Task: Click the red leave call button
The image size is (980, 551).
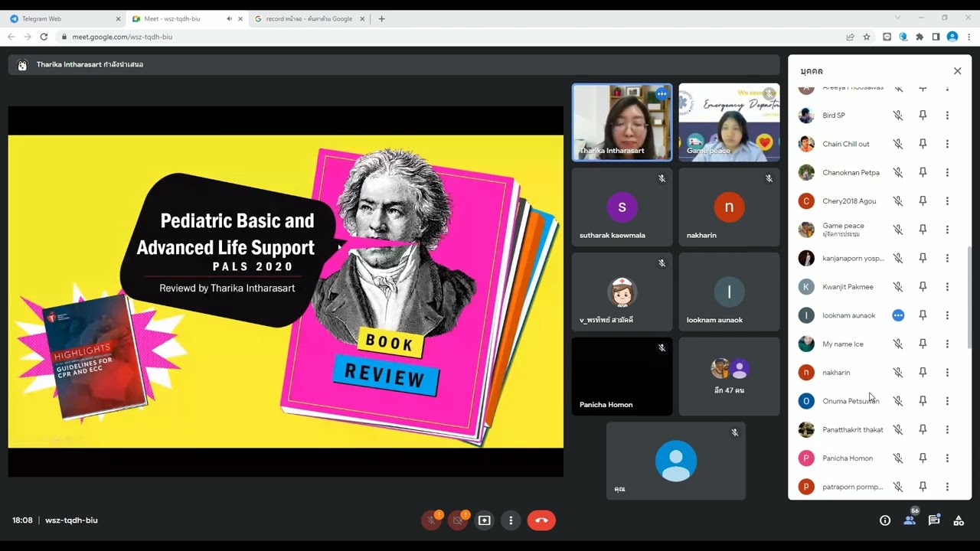Action: point(541,520)
